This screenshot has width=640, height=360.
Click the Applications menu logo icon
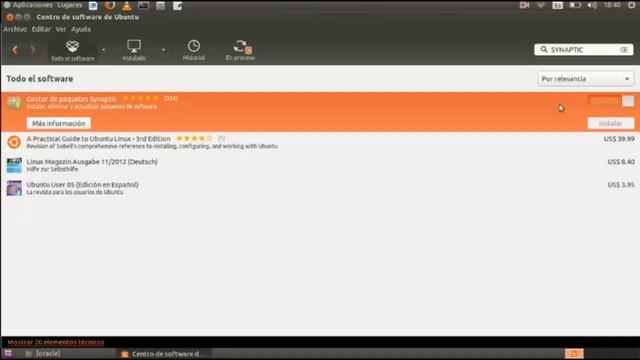coord(7,5)
